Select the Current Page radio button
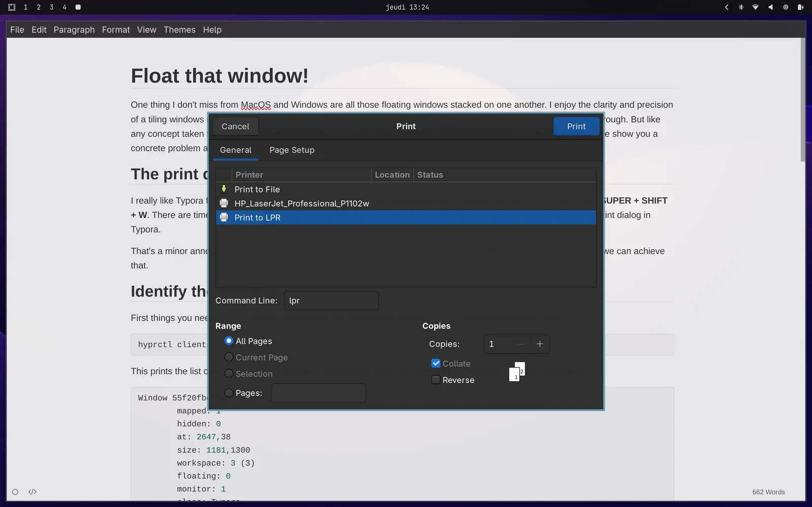 click(x=229, y=357)
